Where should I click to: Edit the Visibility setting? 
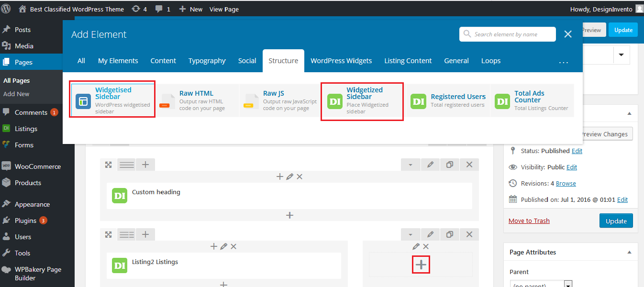click(x=572, y=167)
